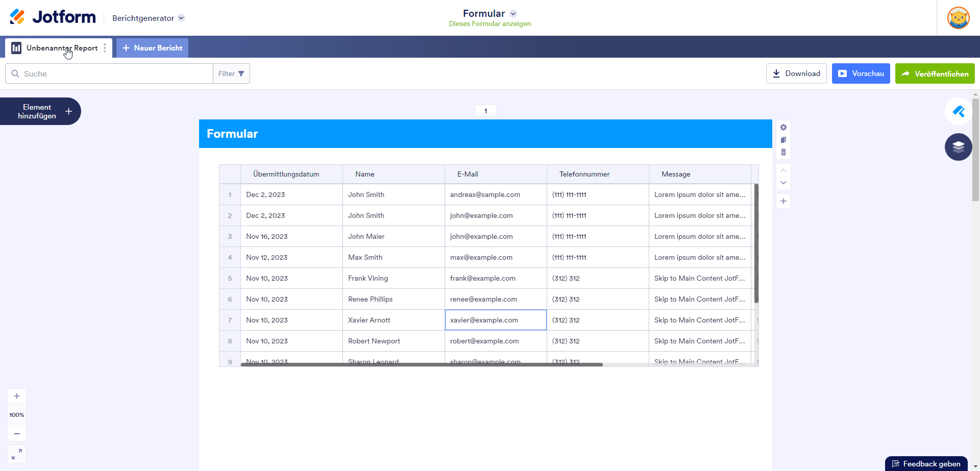Select the Renee Phillips name cell
980x471 pixels.
(394, 299)
